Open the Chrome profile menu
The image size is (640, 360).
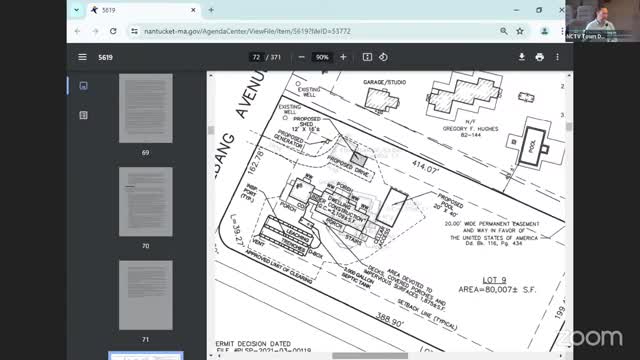(544, 31)
